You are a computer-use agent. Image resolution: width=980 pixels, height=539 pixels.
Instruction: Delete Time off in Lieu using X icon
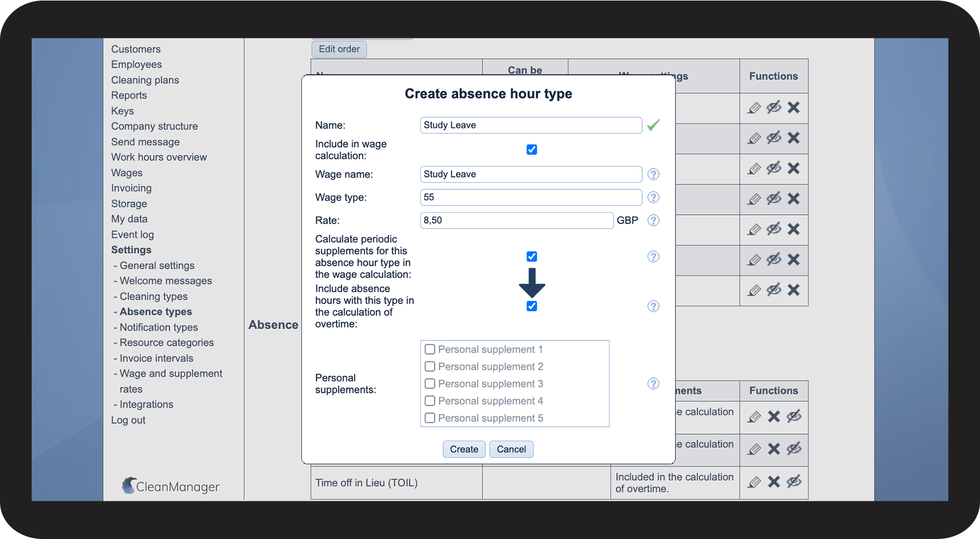(x=774, y=482)
